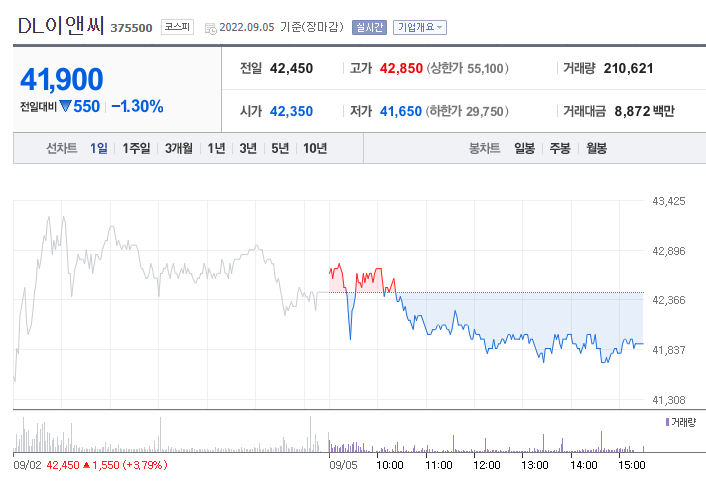Click the 2022.09.05 기준(장마감) date text
The height and width of the screenshot is (483, 706).
click(281, 27)
